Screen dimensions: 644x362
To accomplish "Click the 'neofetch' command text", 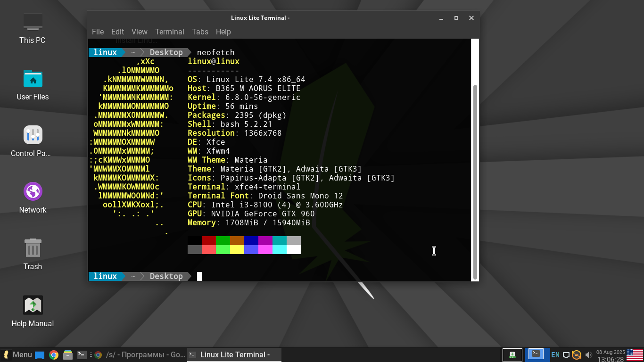I will click(x=216, y=52).
